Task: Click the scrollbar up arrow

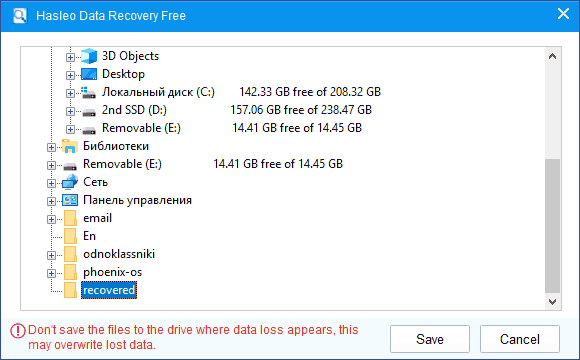Action: click(553, 56)
